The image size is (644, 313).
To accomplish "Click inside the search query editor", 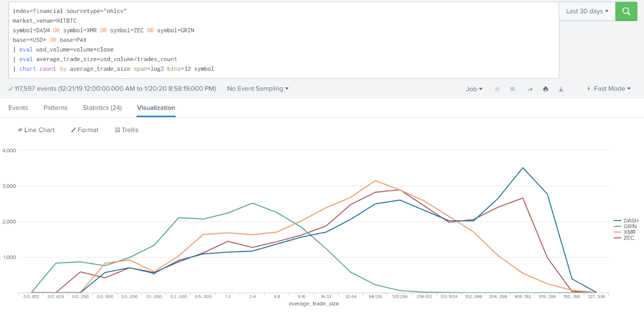I will [x=284, y=40].
